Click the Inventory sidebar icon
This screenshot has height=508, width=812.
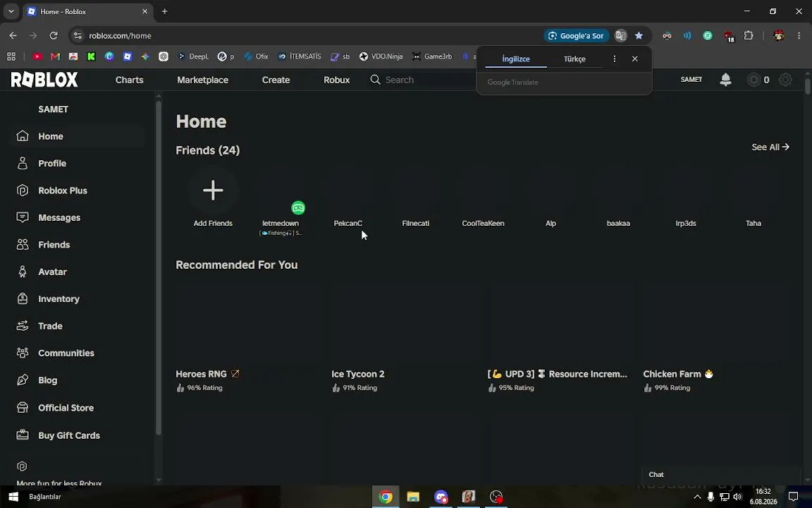23,298
